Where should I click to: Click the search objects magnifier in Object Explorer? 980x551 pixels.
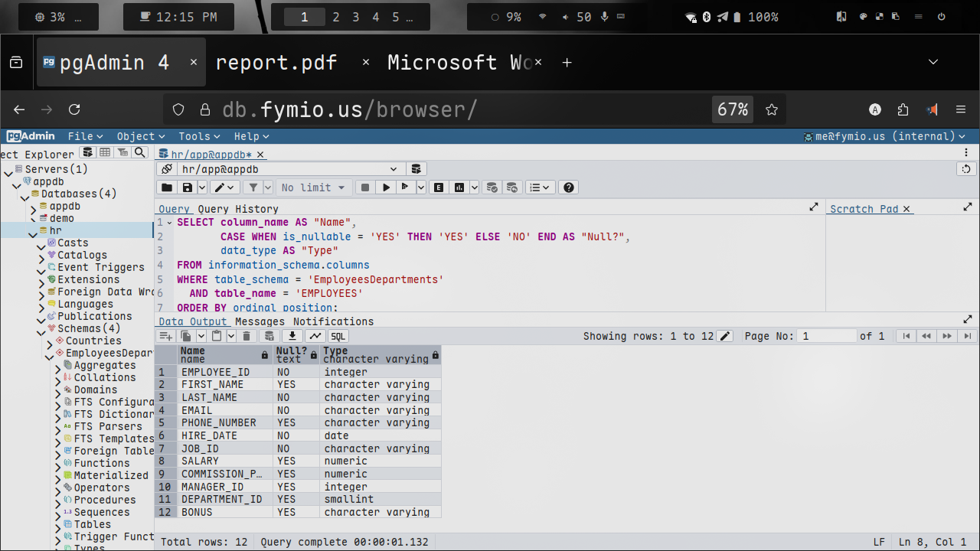pos(139,153)
